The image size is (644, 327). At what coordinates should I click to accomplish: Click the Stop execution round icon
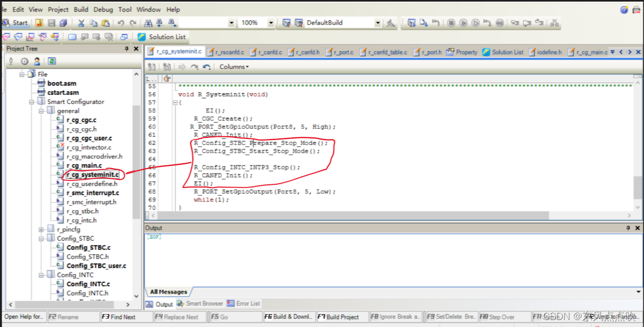[451, 23]
